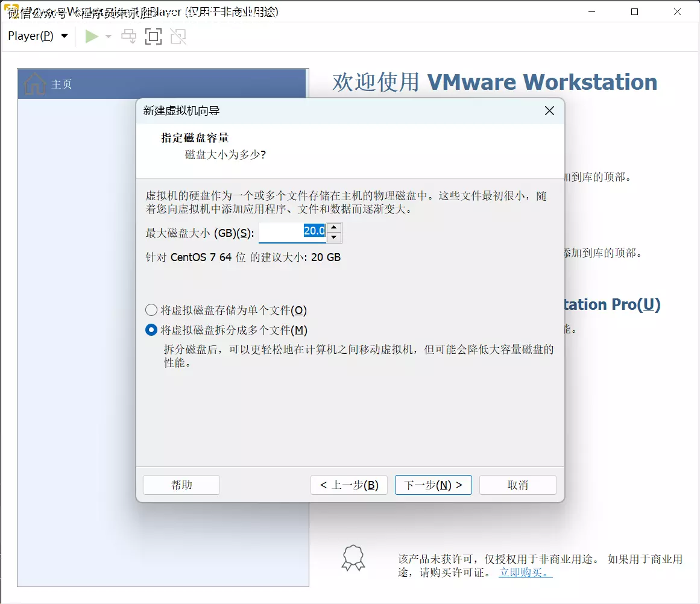
Task: Expand the power options arrow beside play
Action: pyautogui.click(x=109, y=37)
